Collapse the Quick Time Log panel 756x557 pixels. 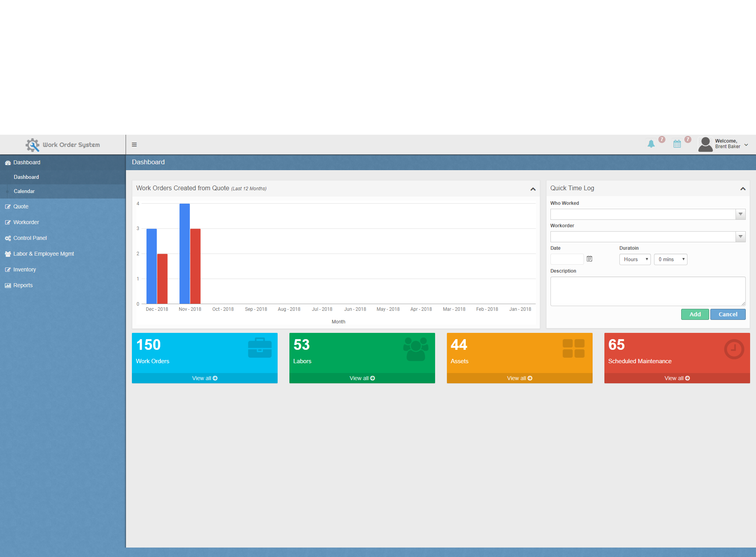coord(743,189)
